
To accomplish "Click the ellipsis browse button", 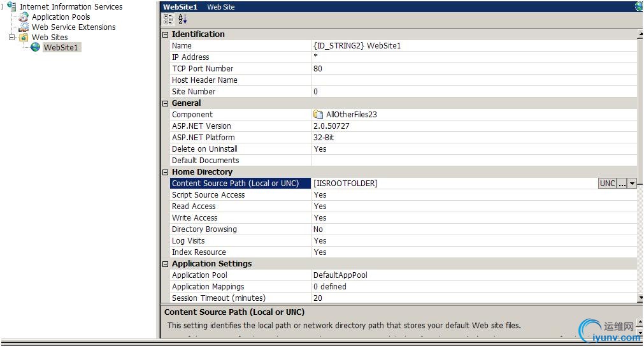I will [622, 184].
